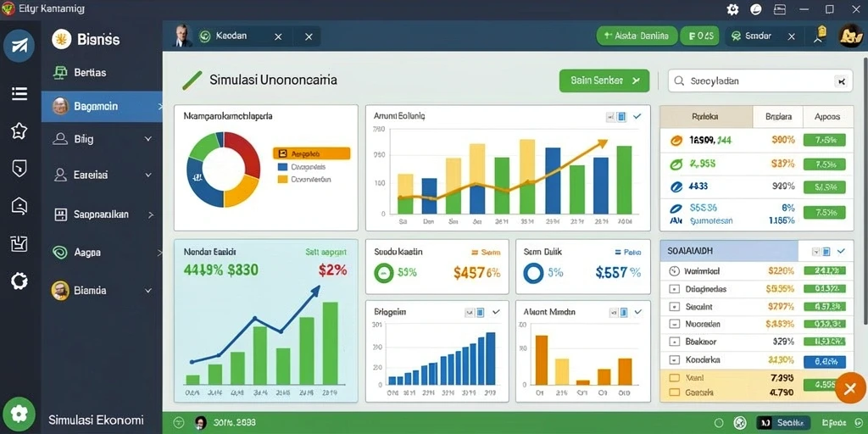Click the green gear icon at bottom-left
The image size is (868, 434).
click(19, 414)
